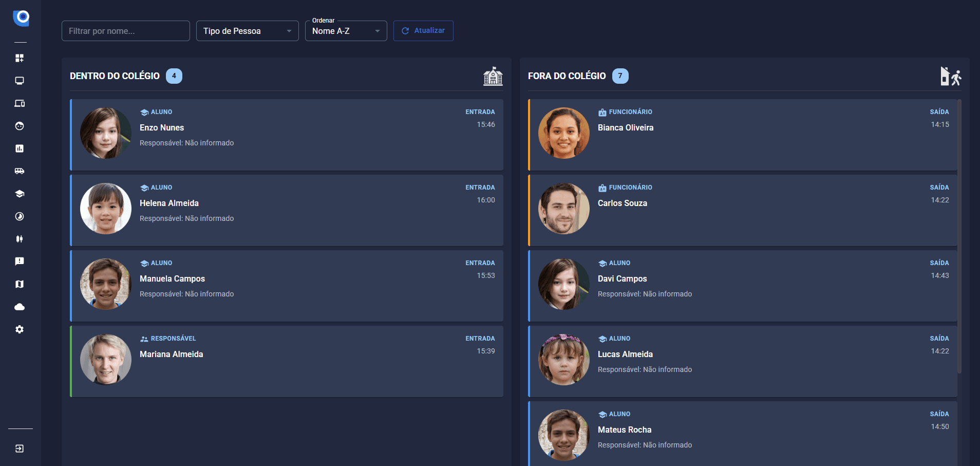
Task: Click Bianca Oliveira photo thumbnail
Action: click(564, 133)
